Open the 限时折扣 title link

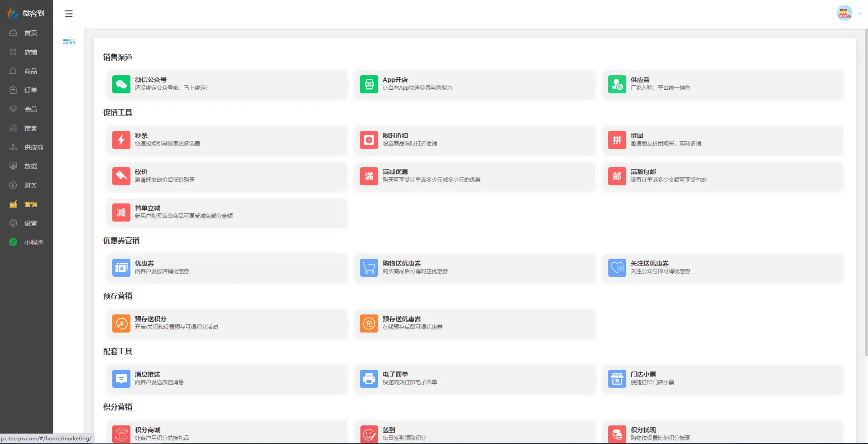pyautogui.click(x=395, y=135)
